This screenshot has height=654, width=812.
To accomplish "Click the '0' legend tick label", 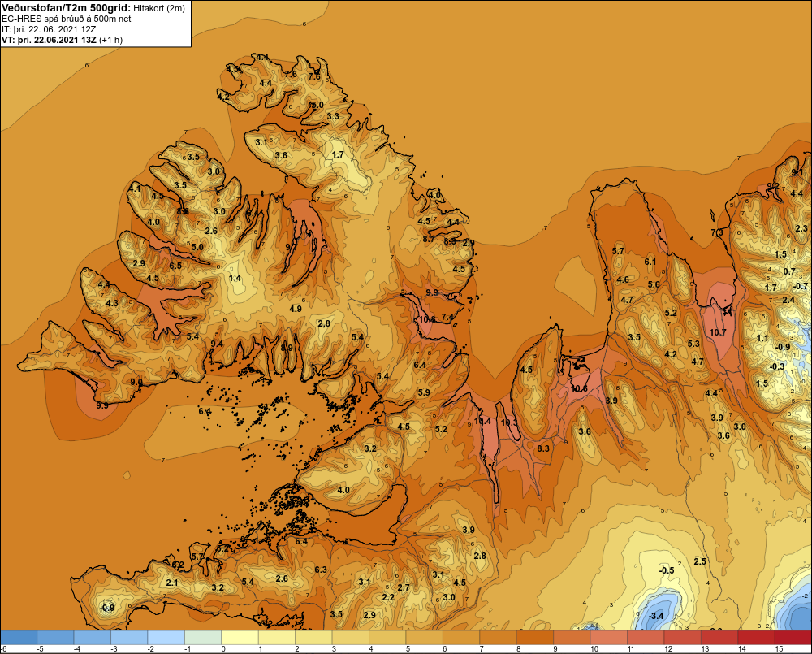I will pyautogui.click(x=223, y=648).
